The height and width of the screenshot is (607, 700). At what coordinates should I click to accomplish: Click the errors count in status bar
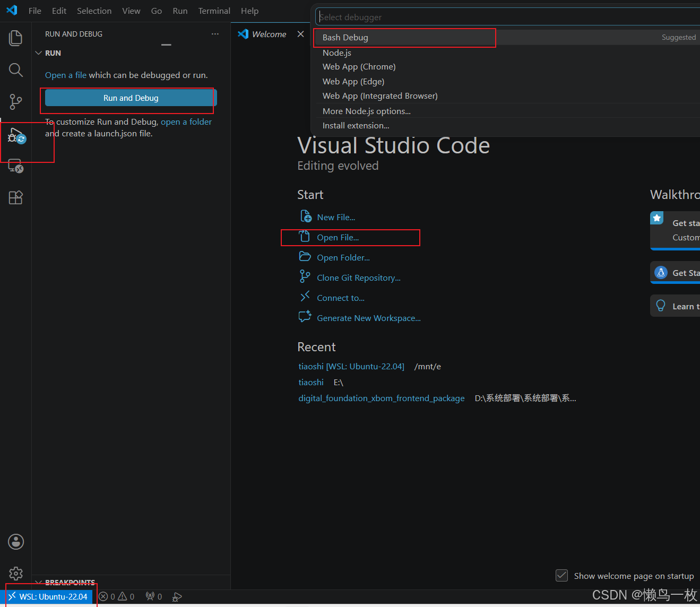(107, 597)
